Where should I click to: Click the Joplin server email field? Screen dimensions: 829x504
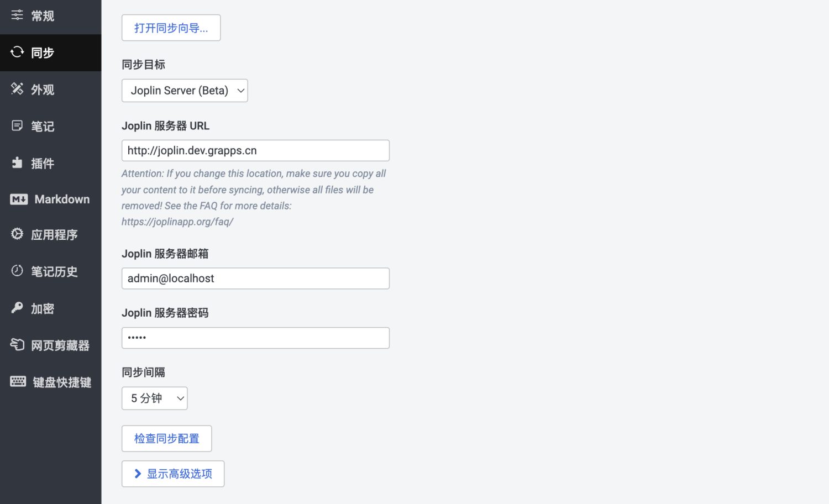click(x=255, y=279)
